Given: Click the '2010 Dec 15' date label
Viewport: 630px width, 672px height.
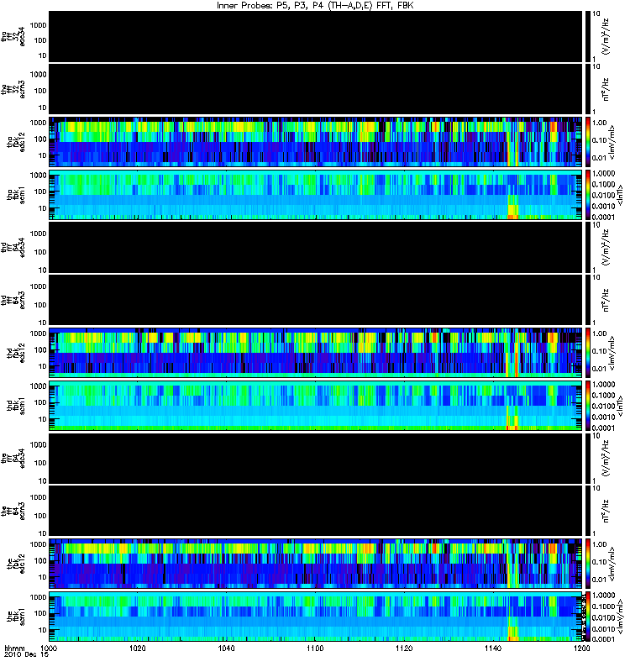Looking at the screenshot, I should pos(26,654).
